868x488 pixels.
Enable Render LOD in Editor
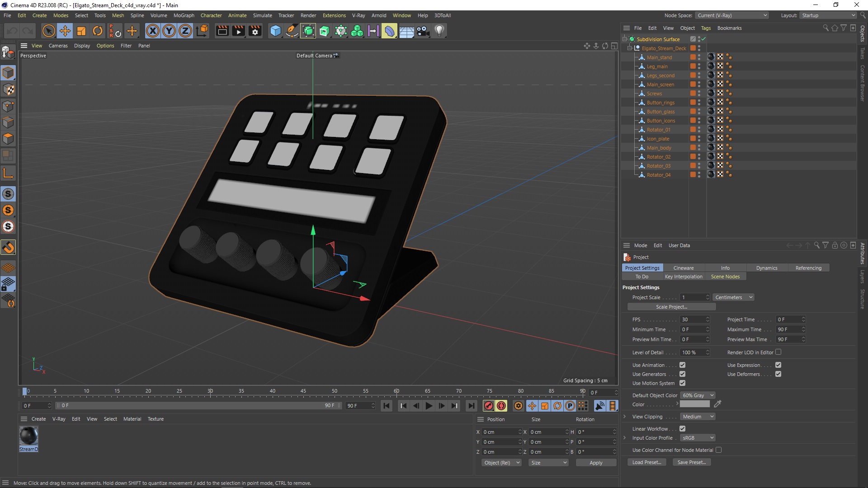pos(778,352)
